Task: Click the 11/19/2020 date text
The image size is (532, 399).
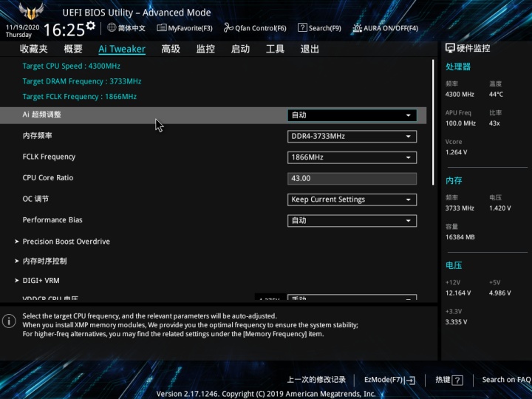Action: point(22,27)
